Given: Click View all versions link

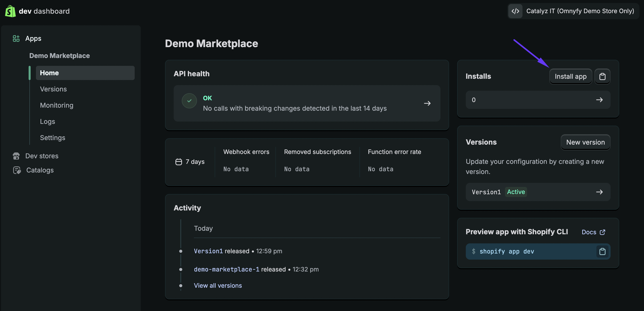Looking at the screenshot, I should coord(218,285).
